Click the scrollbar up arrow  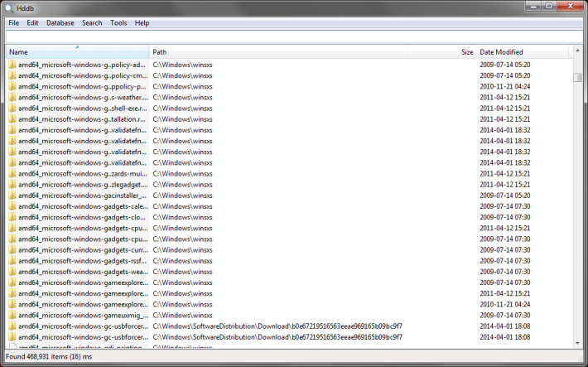577,51
